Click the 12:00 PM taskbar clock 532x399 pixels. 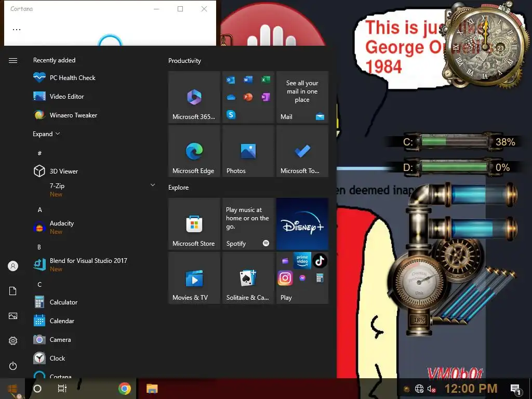(471, 389)
